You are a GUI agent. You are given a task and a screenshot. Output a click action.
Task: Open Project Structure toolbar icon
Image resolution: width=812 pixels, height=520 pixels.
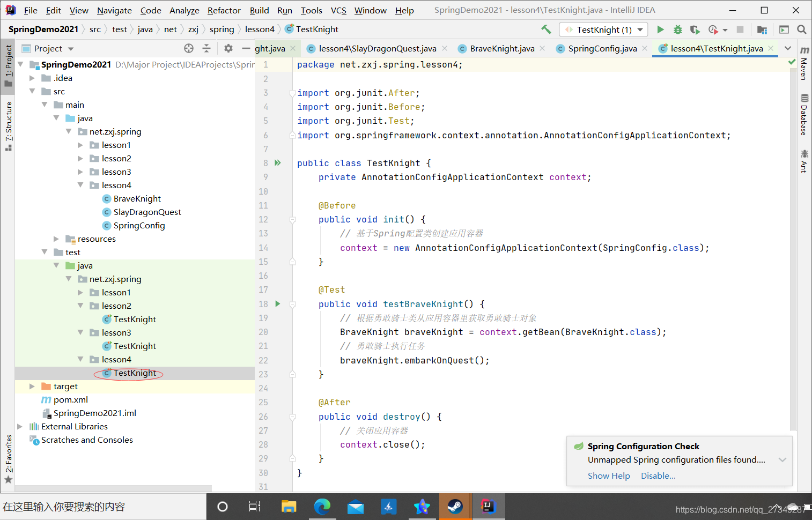[x=762, y=29]
